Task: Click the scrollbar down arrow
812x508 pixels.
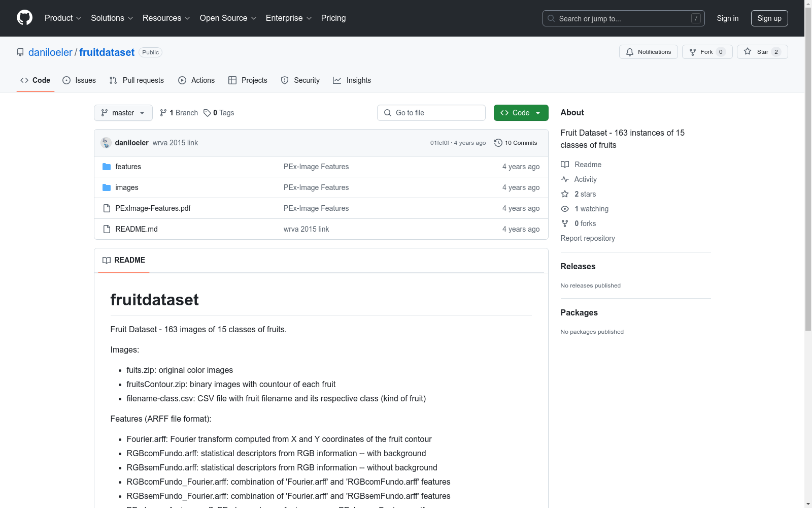Action: click(x=808, y=504)
